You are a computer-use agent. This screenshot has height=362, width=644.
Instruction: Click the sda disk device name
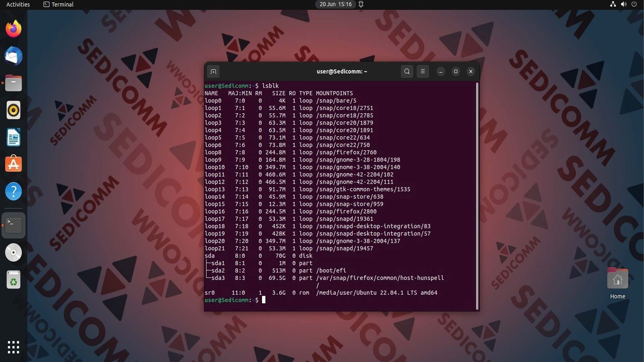tap(210, 255)
